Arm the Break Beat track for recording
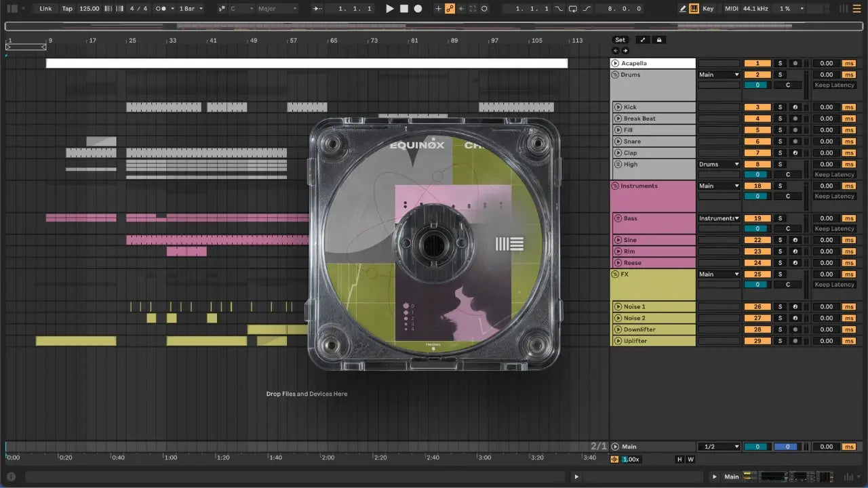 795,119
